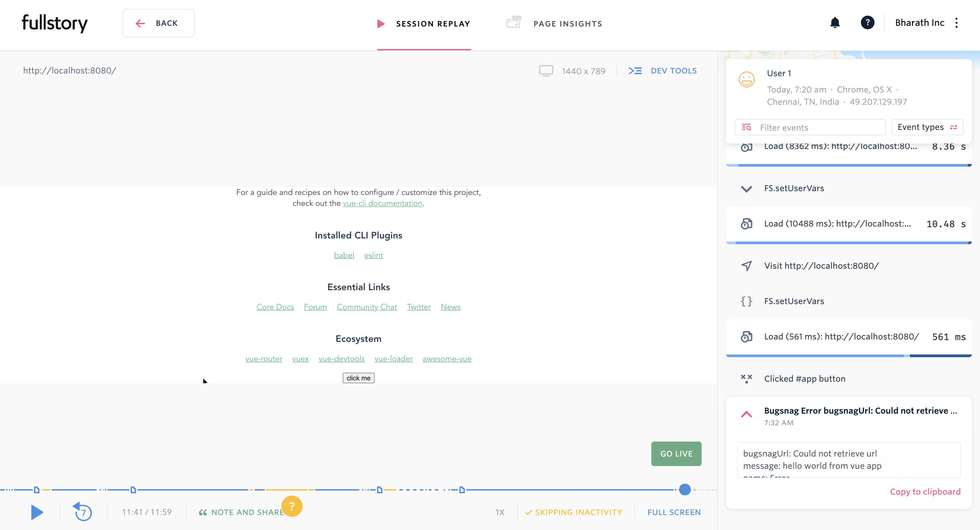Change the 1X playback speed
The width and height of the screenshot is (980, 530).
click(x=500, y=512)
